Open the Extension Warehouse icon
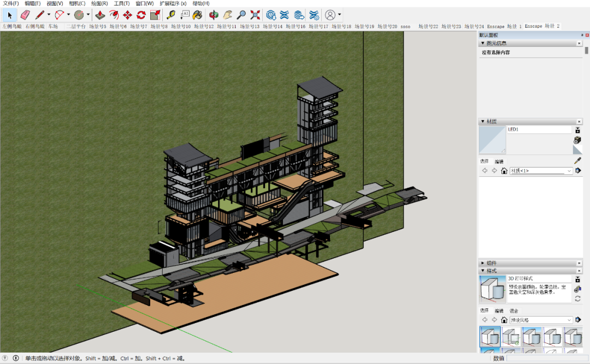This screenshot has width=590, height=364. (x=285, y=15)
